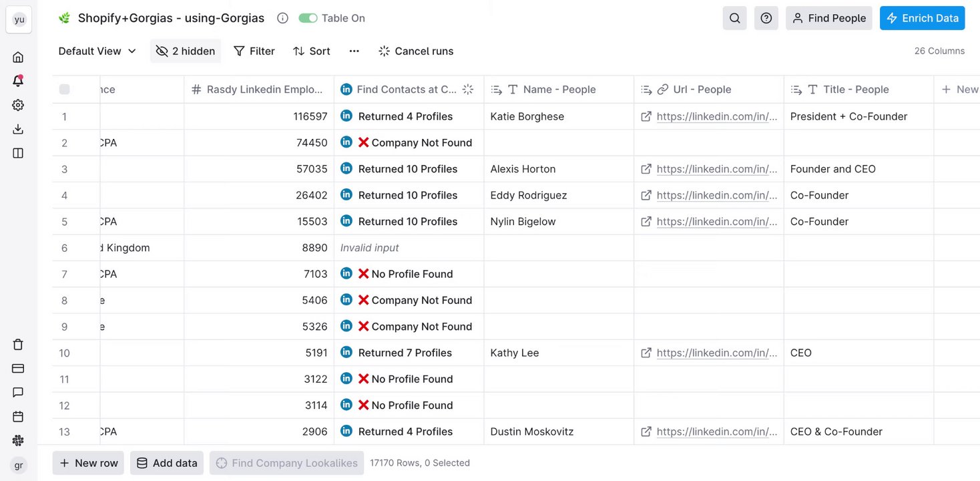Open Katie Borghese's LinkedIn URL link
This screenshot has width=980, height=481.
click(716, 116)
